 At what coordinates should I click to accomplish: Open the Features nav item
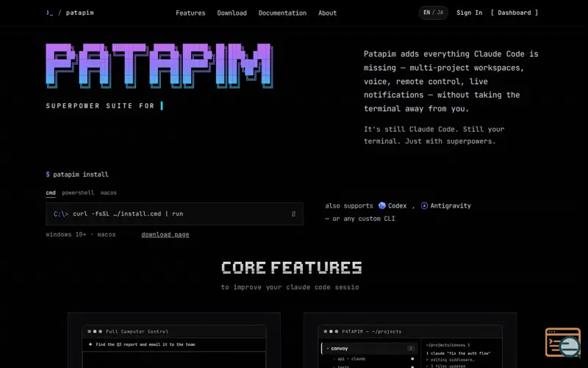pos(190,13)
